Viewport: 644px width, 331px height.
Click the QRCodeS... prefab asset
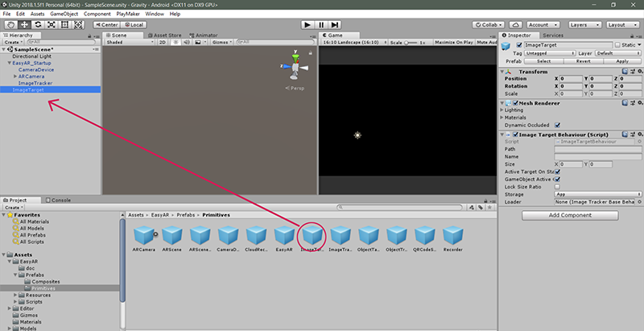(x=425, y=238)
